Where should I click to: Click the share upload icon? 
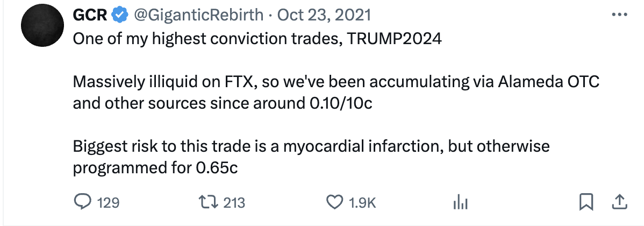[619, 202]
